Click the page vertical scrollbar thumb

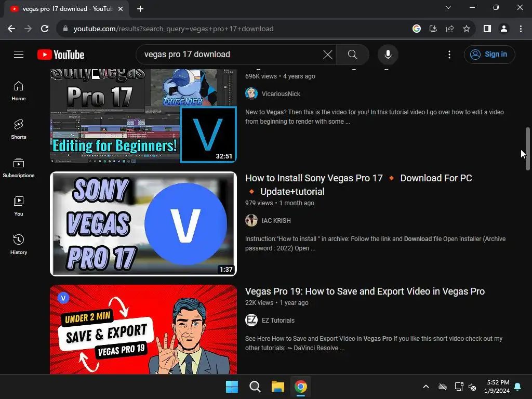[528, 149]
